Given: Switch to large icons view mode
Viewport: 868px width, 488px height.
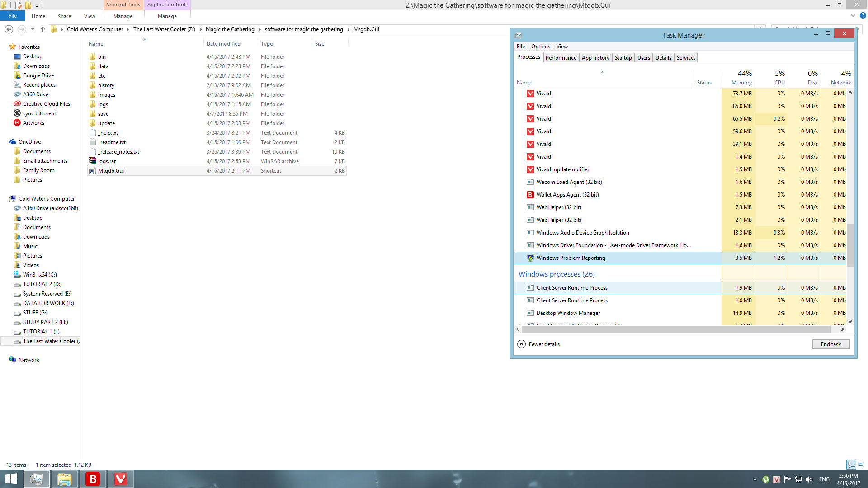Looking at the screenshot, I should [861, 465].
